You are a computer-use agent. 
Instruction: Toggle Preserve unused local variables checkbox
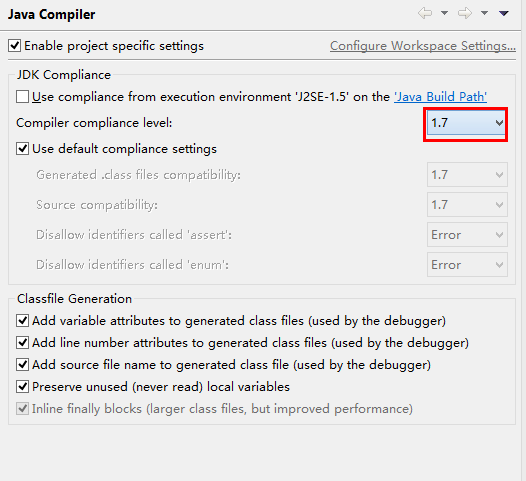click(22, 387)
